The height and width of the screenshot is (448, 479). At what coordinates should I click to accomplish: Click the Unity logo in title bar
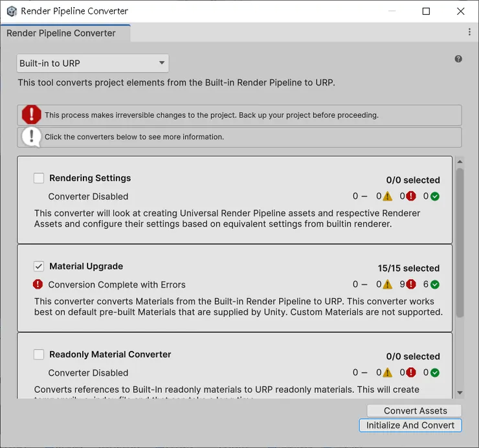coord(11,11)
